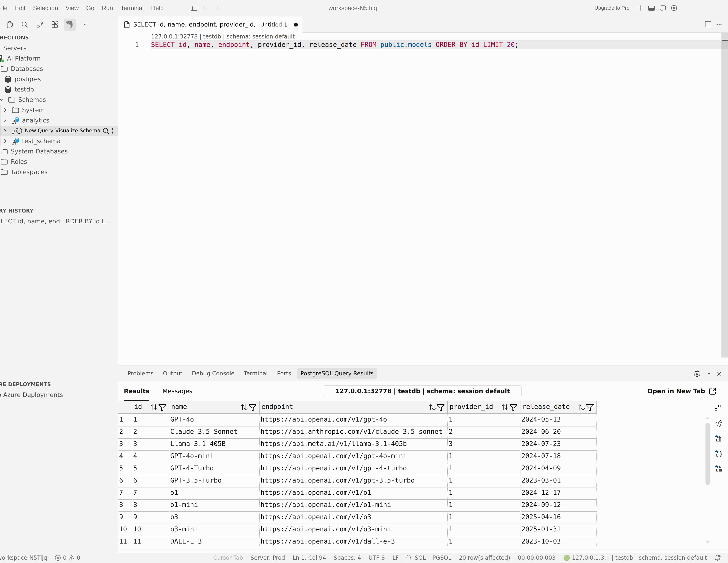This screenshot has height=563, width=728.
Task: Click SQL language mode in status bar
Action: coord(420,558)
